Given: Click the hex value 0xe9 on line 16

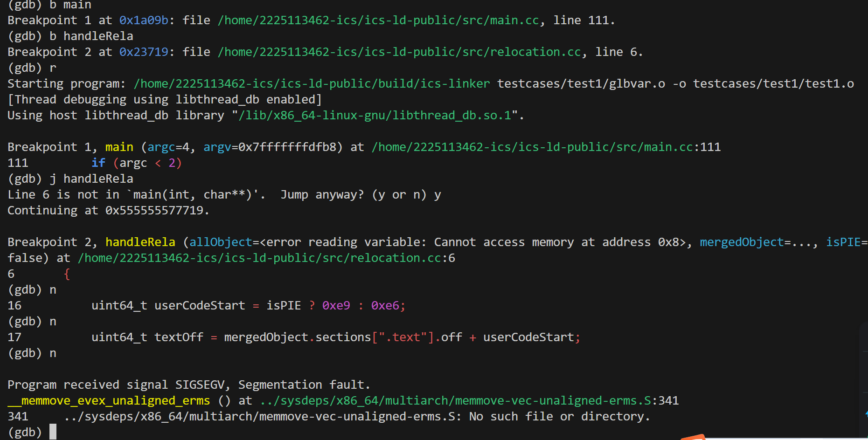Looking at the screenshot, I should [x=336, y=306].
